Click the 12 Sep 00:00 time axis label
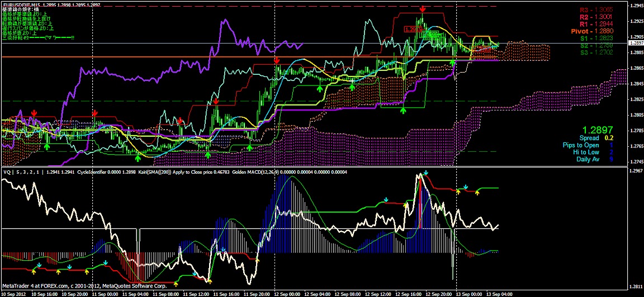 point(286,293)
